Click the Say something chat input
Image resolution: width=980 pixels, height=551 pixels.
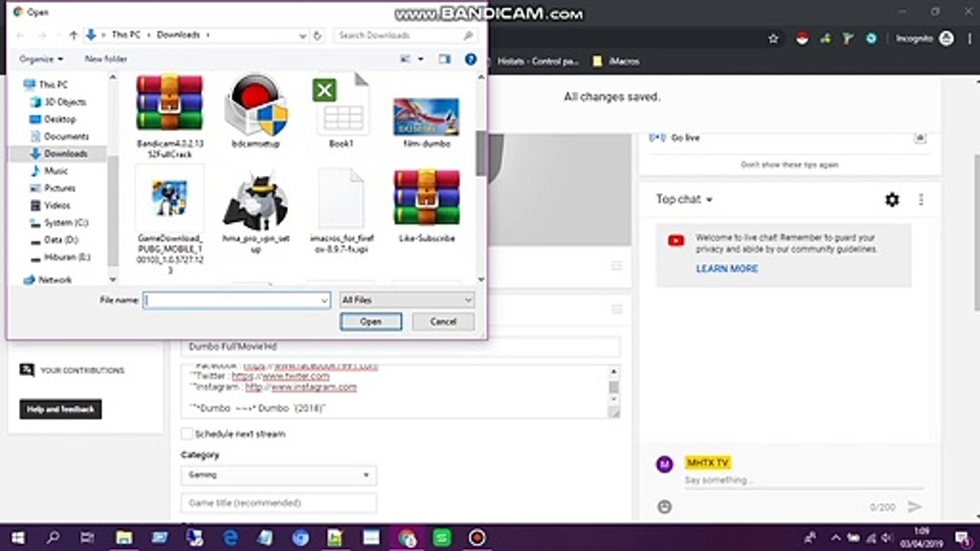(804, 481)
